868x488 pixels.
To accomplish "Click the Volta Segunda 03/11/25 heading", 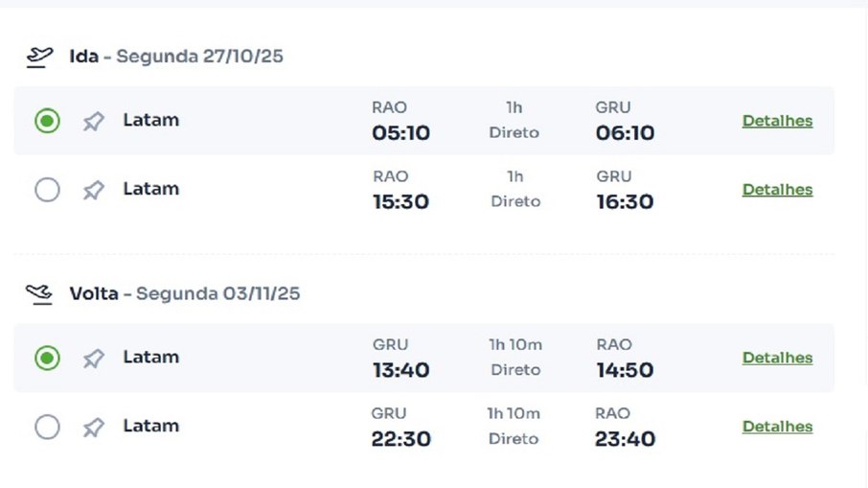I will click(184, 293).
